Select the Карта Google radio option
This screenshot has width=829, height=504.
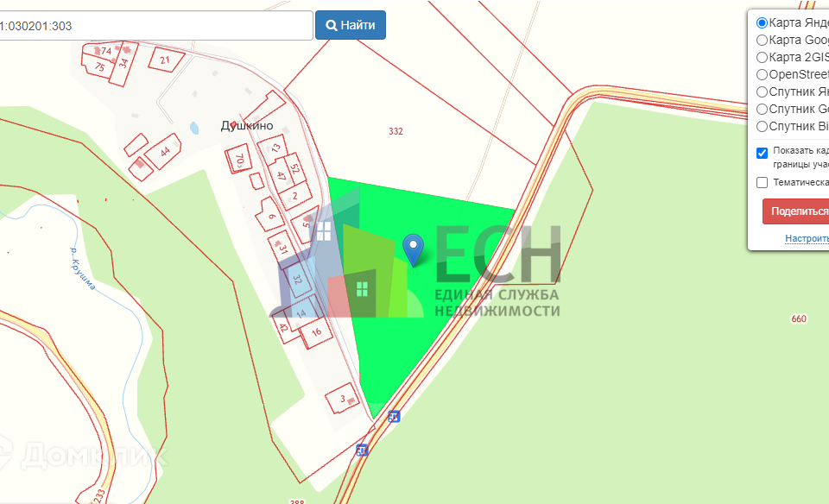pyautogui.click(x=762, y=41)
